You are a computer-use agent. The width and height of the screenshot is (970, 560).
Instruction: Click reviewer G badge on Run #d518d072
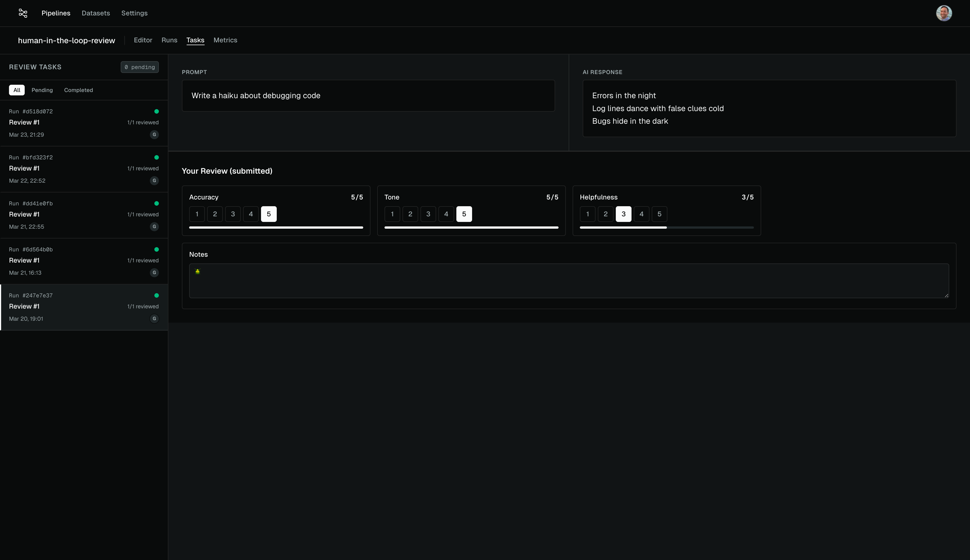coord(154,135)
